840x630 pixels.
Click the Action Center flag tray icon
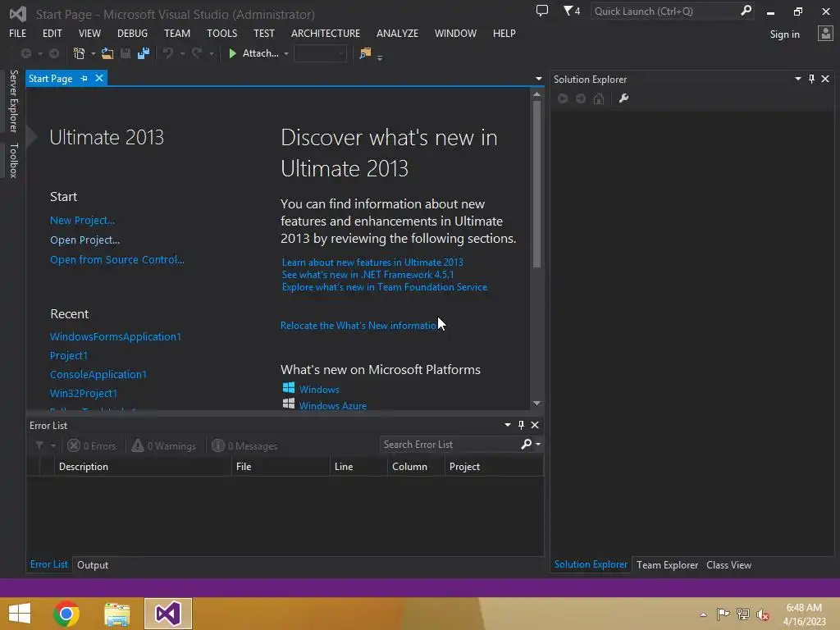[724, 614]
